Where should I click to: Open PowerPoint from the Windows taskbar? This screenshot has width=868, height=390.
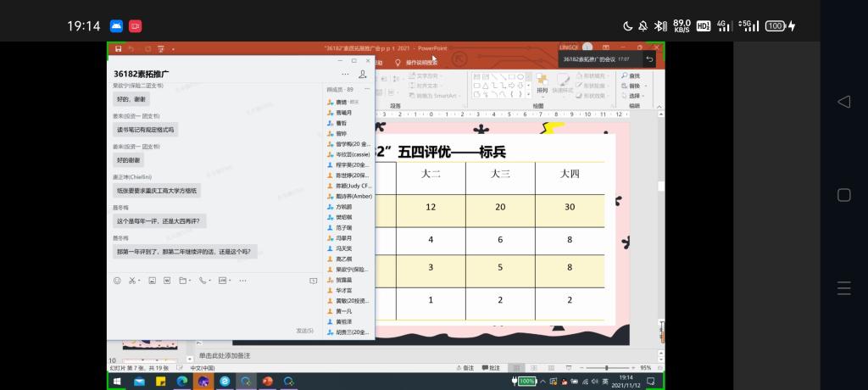coord(268,382)
